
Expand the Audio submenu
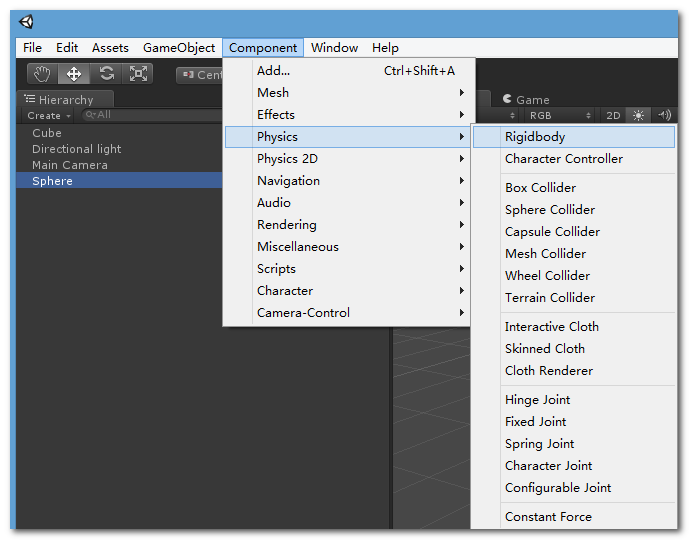(x=347, y=203)
